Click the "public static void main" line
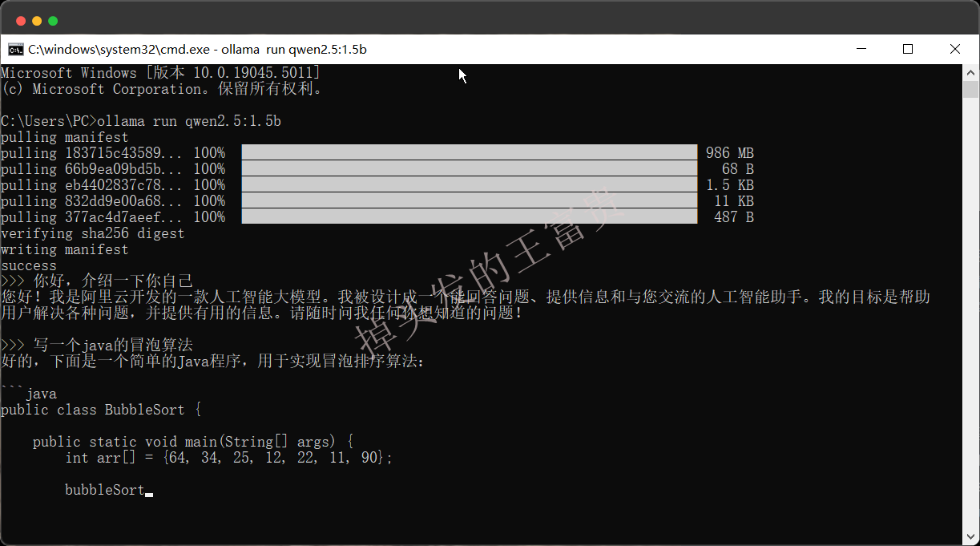 193,442
